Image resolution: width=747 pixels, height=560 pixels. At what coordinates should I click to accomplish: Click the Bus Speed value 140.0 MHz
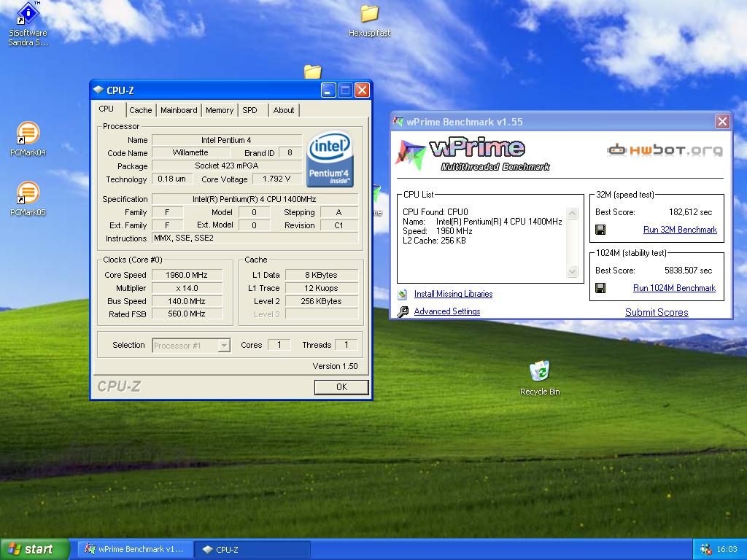[187, 301]
